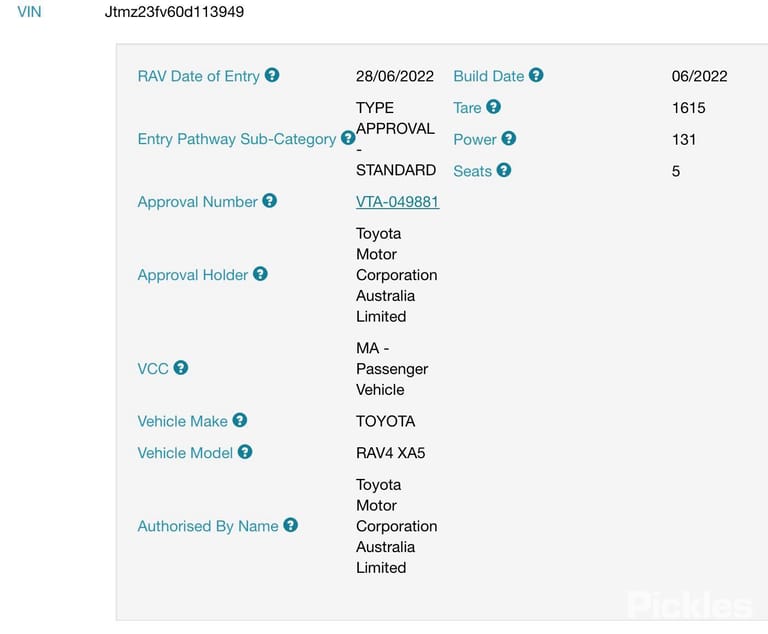768x634 pixels.
Task: Select the VIN number text Jtmz23fv60d113949
Action: 174,11
